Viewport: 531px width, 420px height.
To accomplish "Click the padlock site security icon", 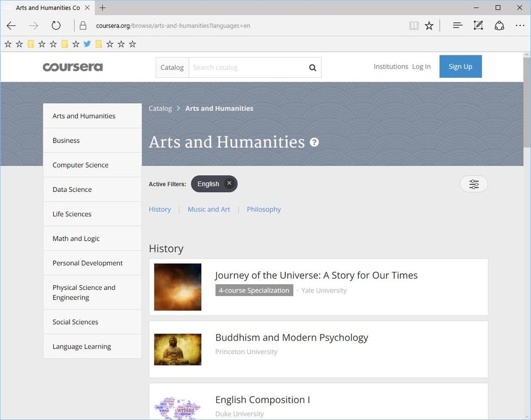I will coord(83,26).
